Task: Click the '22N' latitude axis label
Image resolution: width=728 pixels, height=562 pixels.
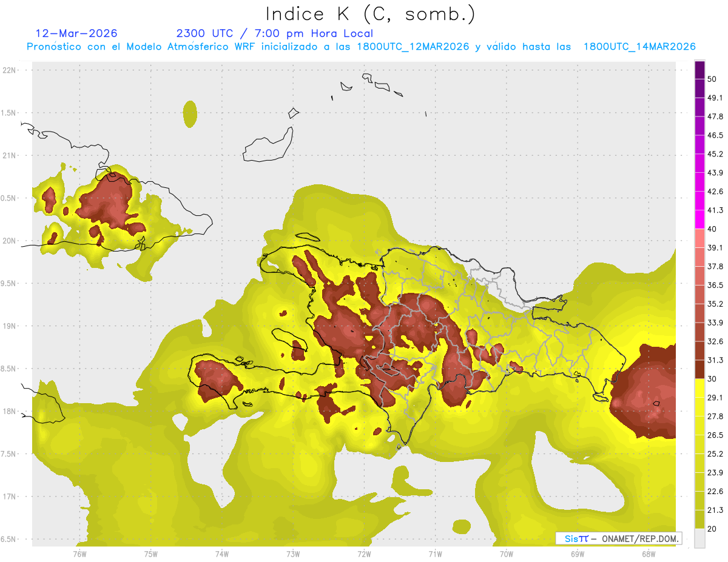Action: (9, 70)
